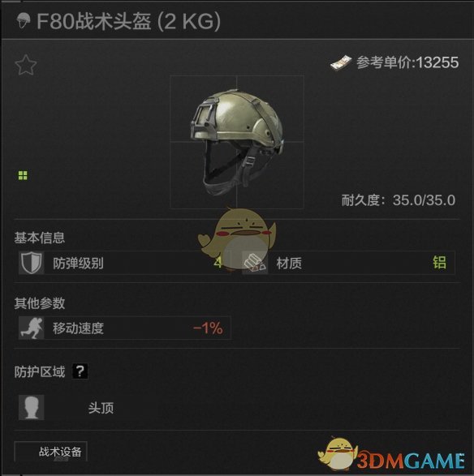The height and width of the screenshot is (476, 474).
Task: Open the question mark protection zone help
Action: pyautogui.click(x=80, y=371)
